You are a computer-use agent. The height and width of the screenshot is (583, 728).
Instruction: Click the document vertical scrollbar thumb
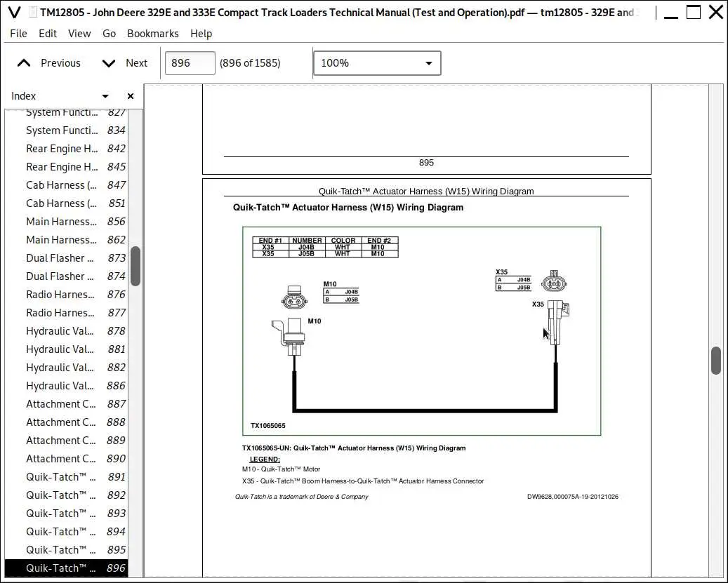(716, 360)
